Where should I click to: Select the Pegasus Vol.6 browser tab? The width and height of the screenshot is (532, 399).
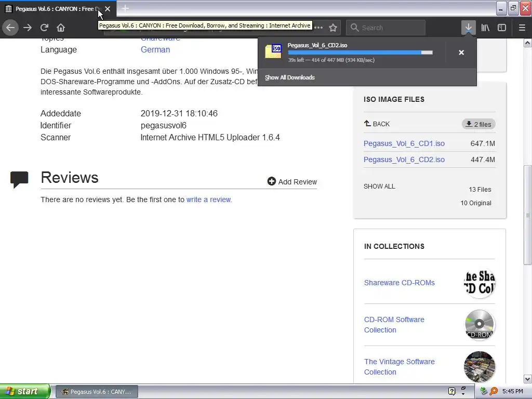click(58, 9)
